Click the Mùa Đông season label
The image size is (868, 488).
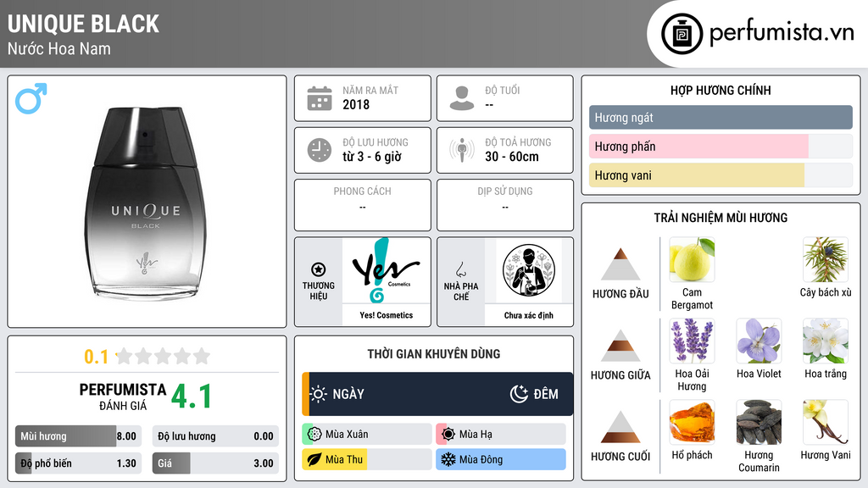pos(481,459)
